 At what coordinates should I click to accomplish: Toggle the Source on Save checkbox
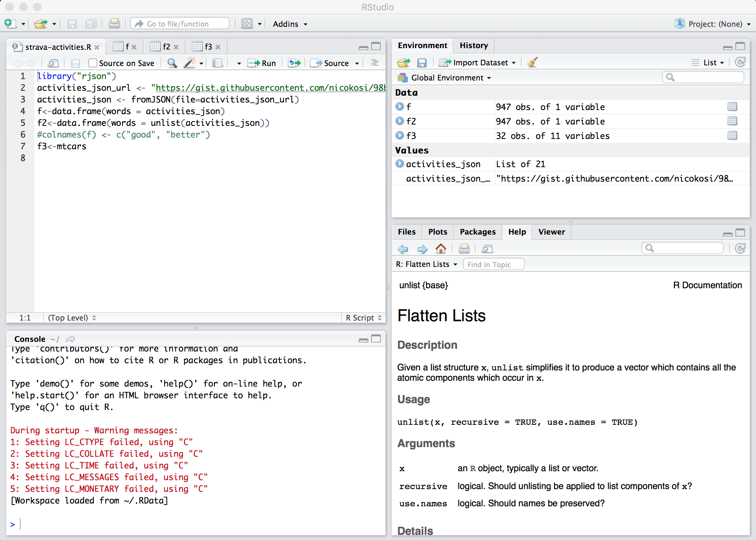(x=92, y=63)
